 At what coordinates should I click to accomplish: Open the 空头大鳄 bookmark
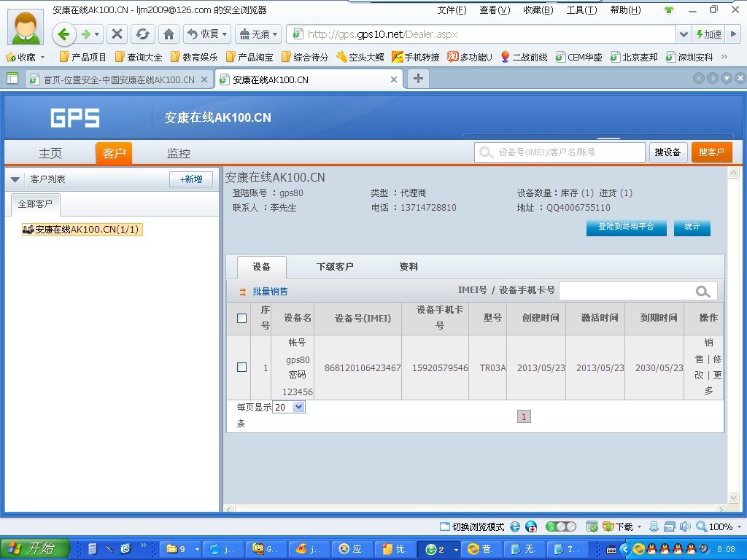[x=360, y=57]
